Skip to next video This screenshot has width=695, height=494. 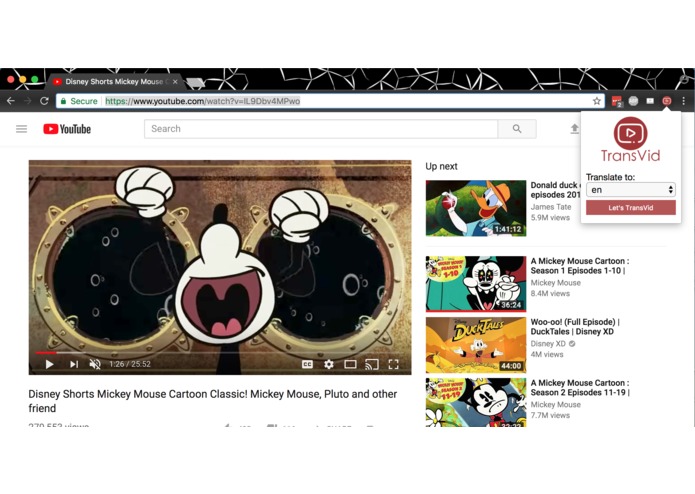[x=74, y=364]
